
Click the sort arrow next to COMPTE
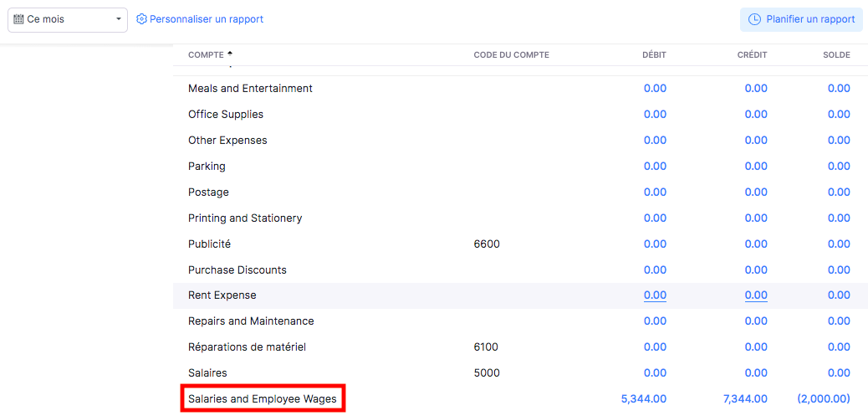point(230,54)
